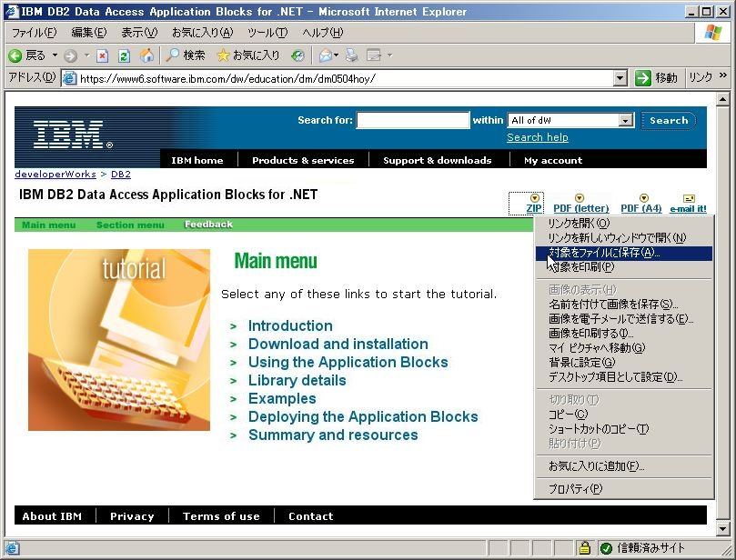Click the trusted site 信頼済みサイト status icon
Image resolution: width=736 pixels, height=560 pixels.
coord(606,548)
